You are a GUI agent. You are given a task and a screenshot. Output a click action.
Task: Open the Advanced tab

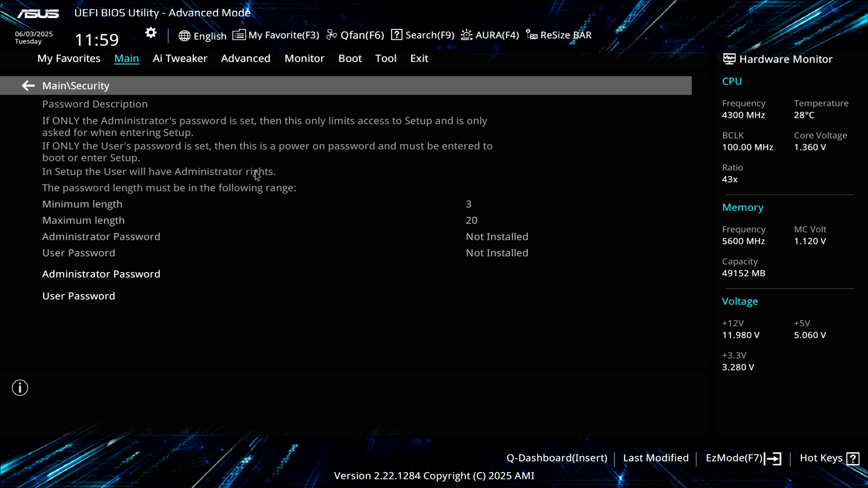click(245, 58)
